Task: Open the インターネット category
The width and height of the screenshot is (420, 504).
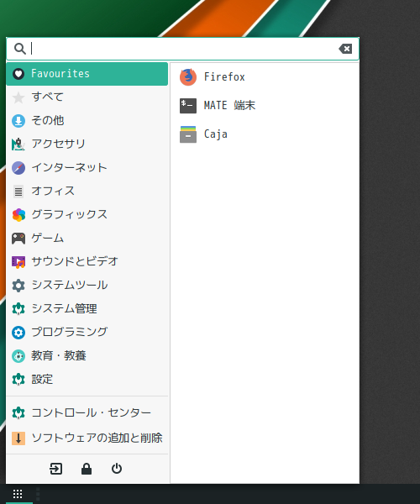Action: click(87, 168)
